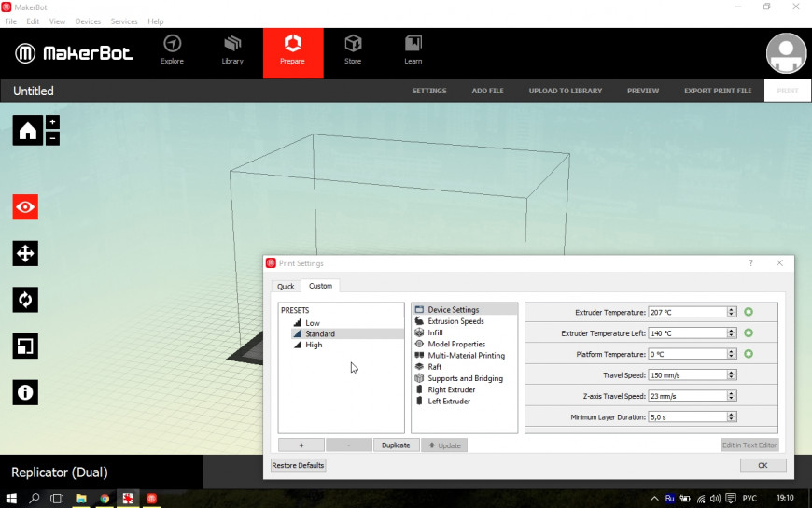Click Restore Defaults
This screenshot has width=812, height=508.
coord(299,465)
